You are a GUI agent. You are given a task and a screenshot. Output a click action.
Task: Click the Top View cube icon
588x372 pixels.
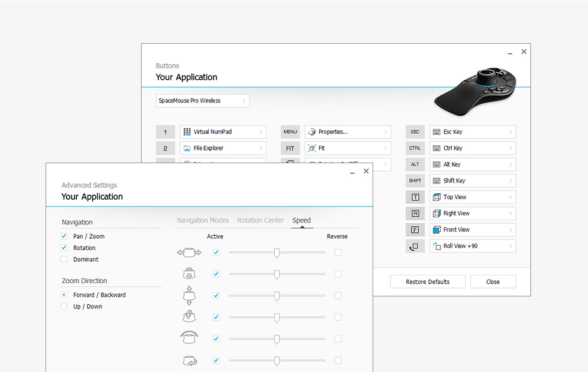pos(437,197)
